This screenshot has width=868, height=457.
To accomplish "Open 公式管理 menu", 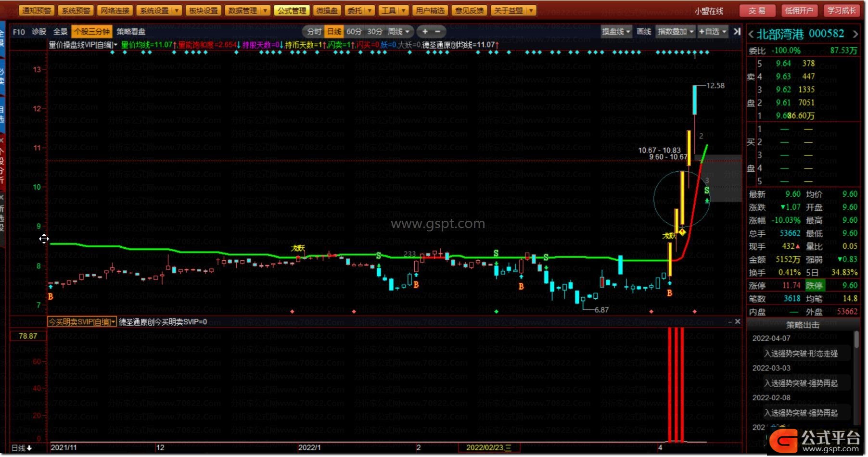I will 292,11.
